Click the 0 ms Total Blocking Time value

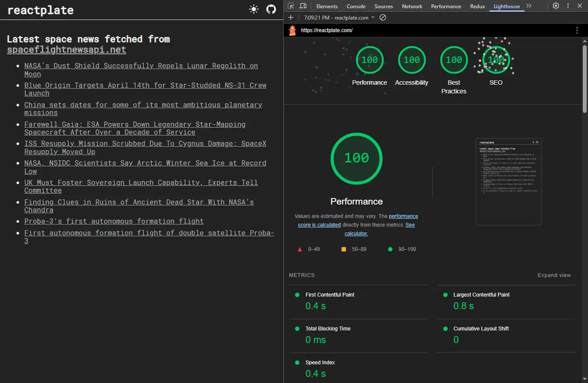click(x=316, y=340)
